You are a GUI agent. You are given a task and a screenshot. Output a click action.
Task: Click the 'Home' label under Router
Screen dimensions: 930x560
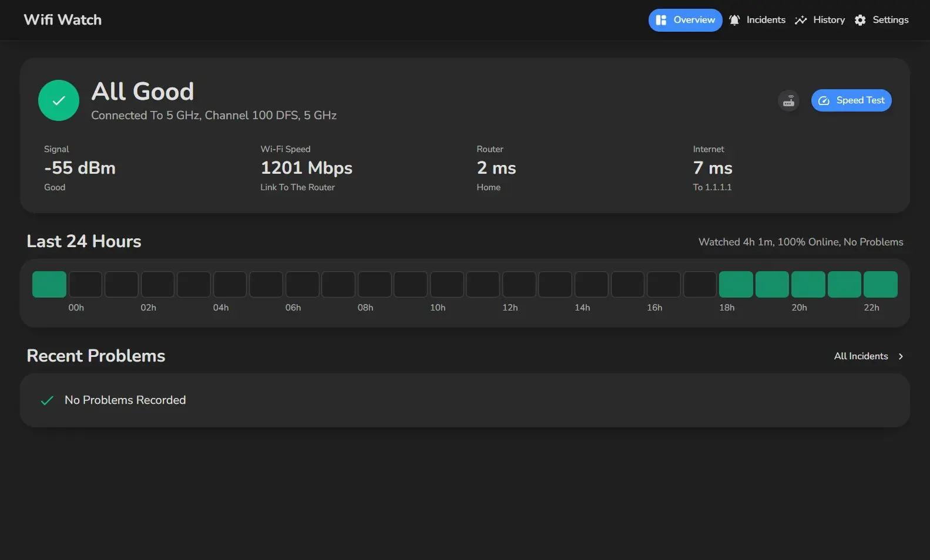pos(488,187)
